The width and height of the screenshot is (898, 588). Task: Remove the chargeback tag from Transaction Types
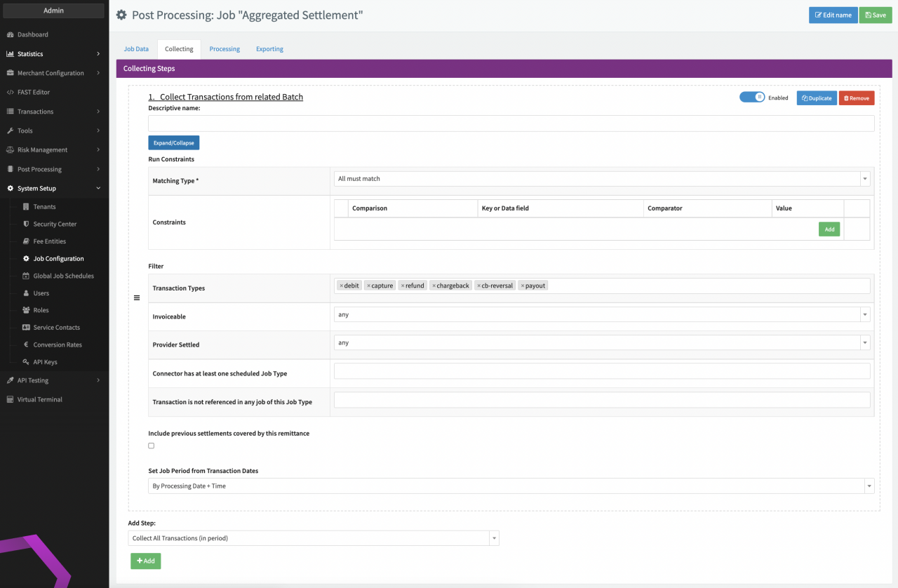(x=434, y=286)
